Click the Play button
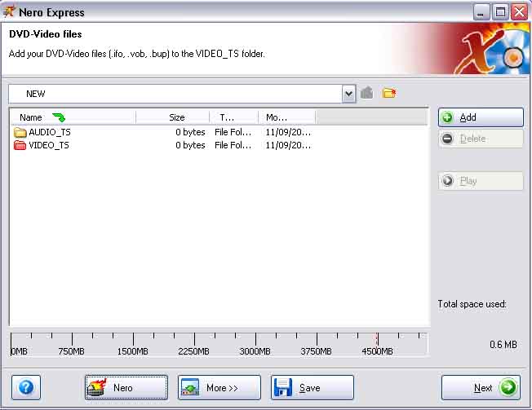This screenshot has width=532, height=410. pos(481,181)
